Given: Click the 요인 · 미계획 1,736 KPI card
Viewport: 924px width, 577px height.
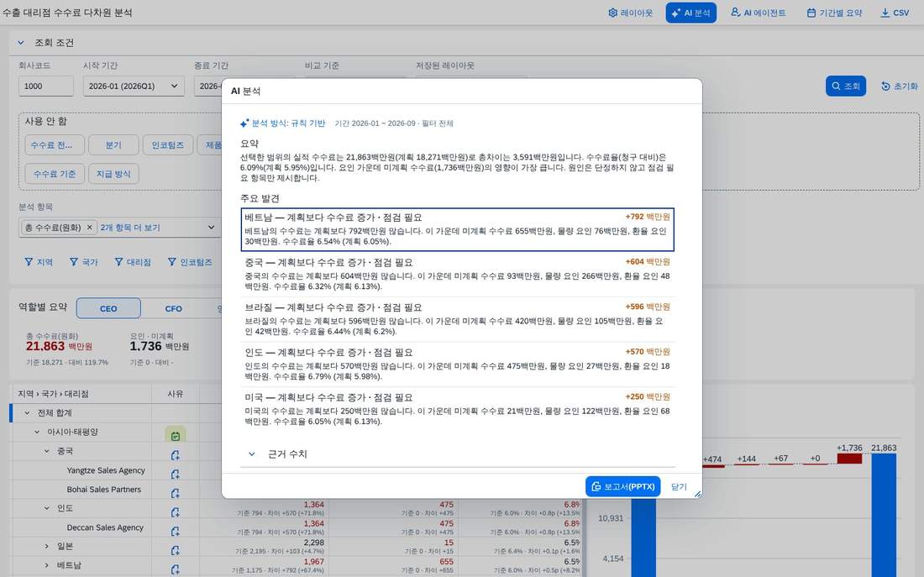Looking at the screenshot, I should pos(159,349).
